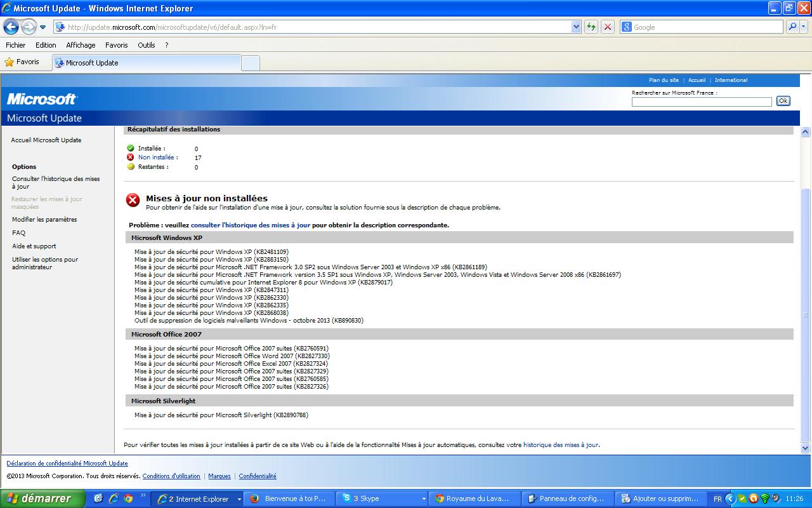The image size is (812, 508).
Task: Click the démarrer Start button
Action: (42, 498)
